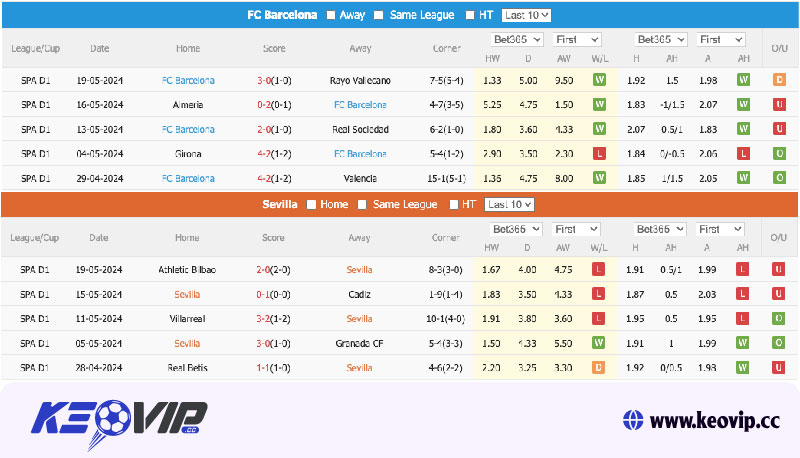Expand first Bet365 dropdown in Barcelona table
Viewport: 800px width, 458px height.
click(x=516, y=39)
